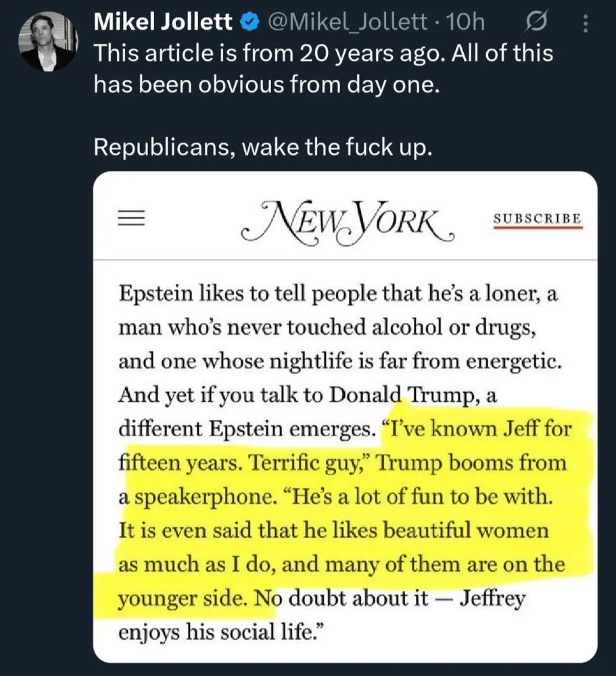Open the hamburger menu in article header
Screen dimensions: 616x676
pyautogui.click(x=133, y=218)
